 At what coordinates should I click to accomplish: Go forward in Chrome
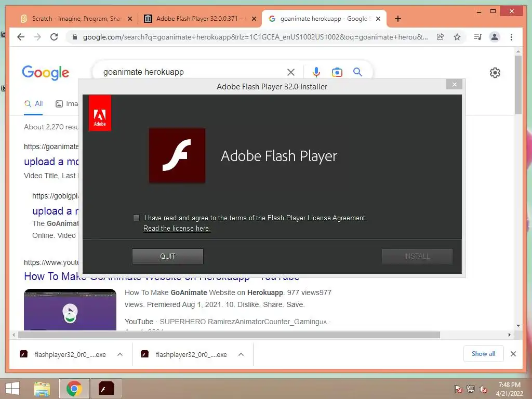37,37
